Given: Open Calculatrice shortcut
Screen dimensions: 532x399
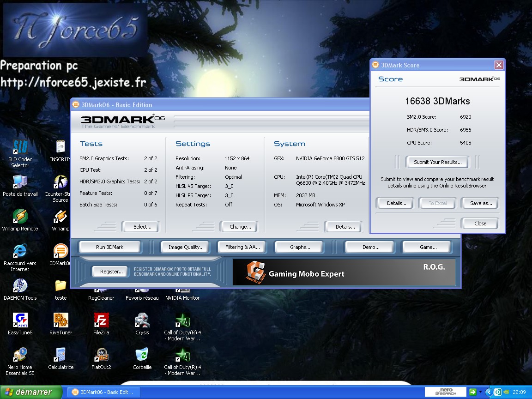Looking at the screenshot, I should pyautogui.click(x=61, y=355).
